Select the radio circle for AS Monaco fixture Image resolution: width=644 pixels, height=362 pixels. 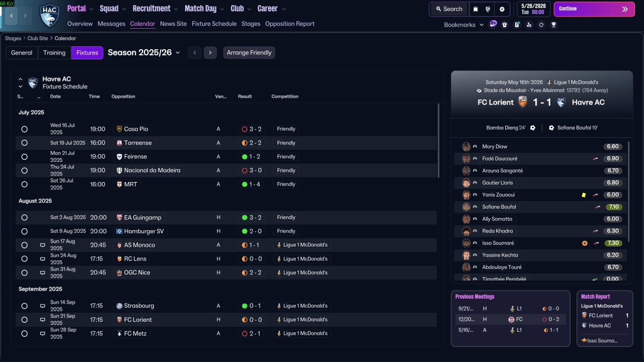pos(25,245)
